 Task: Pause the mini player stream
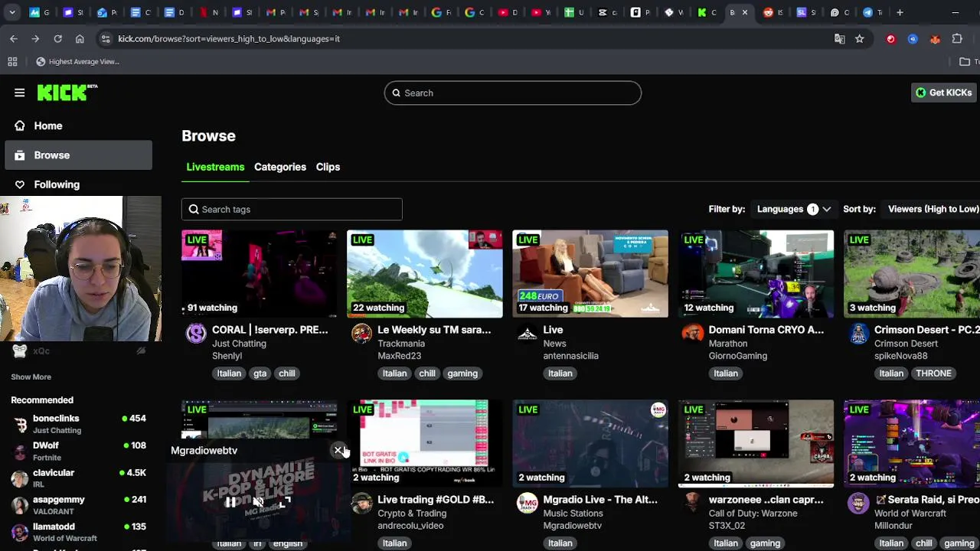pyautogui.click(x=230, y=503)
